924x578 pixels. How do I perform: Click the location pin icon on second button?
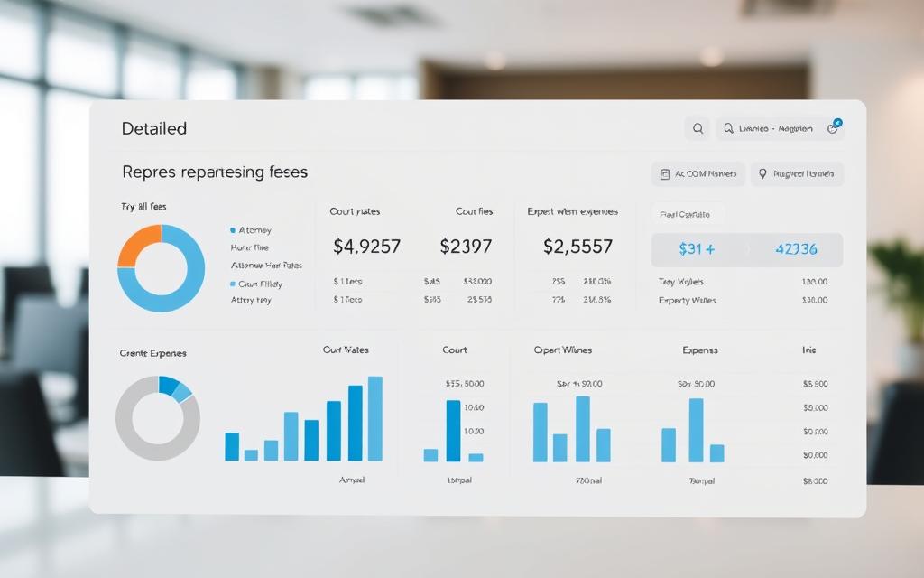pos(762,174)
